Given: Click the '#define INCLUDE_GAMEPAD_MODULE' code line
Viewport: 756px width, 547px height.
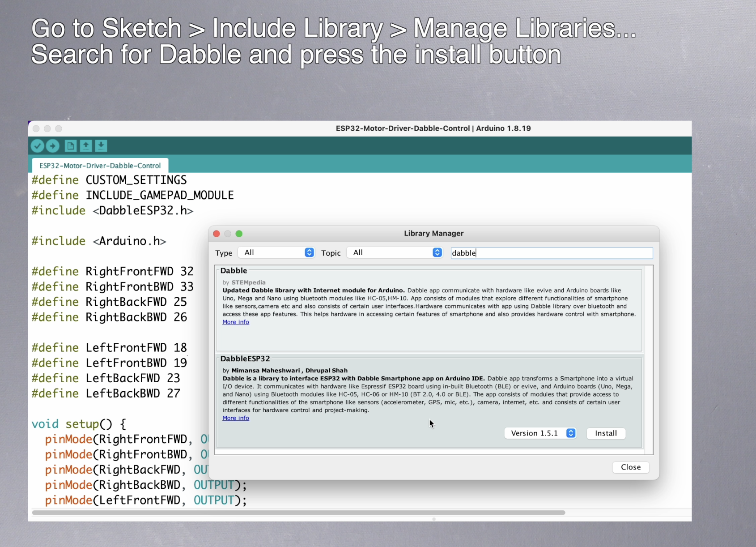Looking at the screenshot, I should [x=132, y=195].
